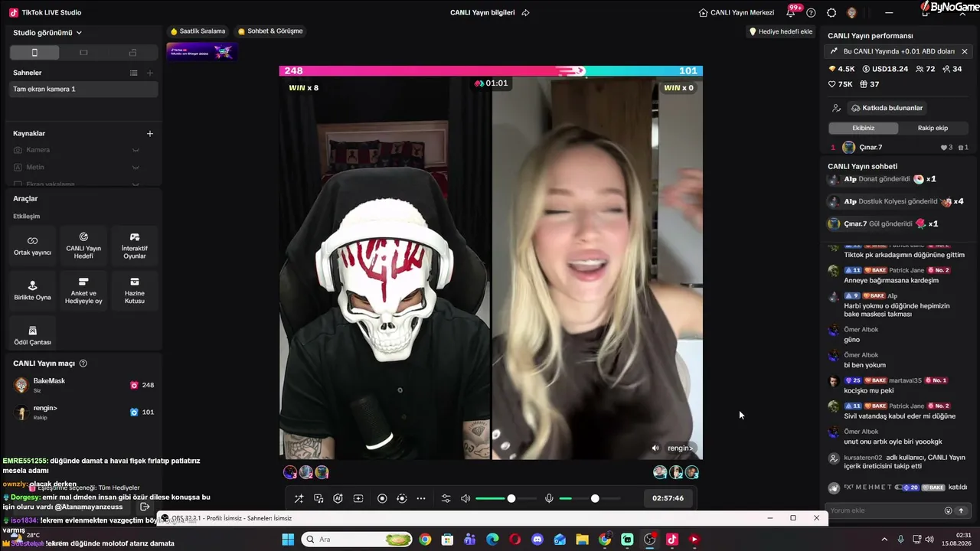This screenshot has height=551, width=980.
Task: Open the Hazine Kutusu tool
Action: coord(135,290)
